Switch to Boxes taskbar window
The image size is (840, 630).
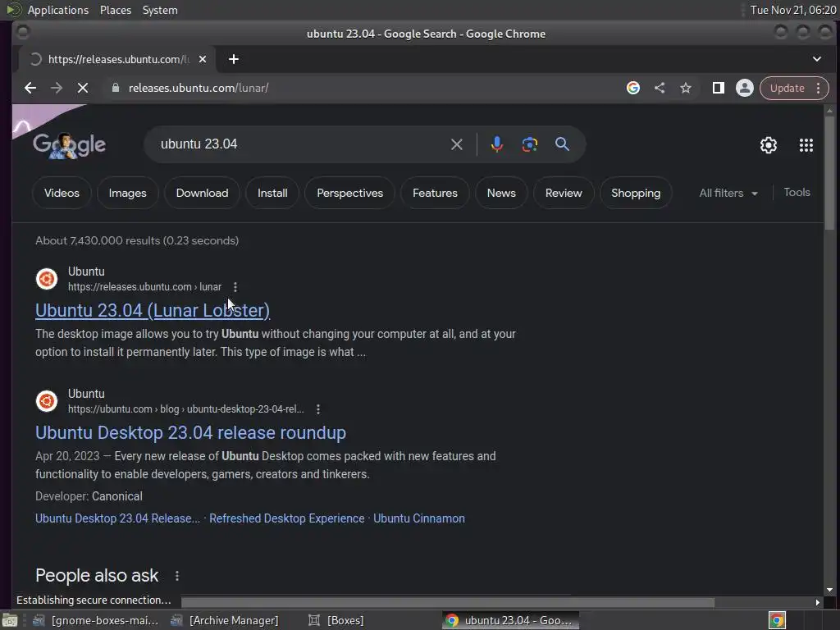(336, 620)
